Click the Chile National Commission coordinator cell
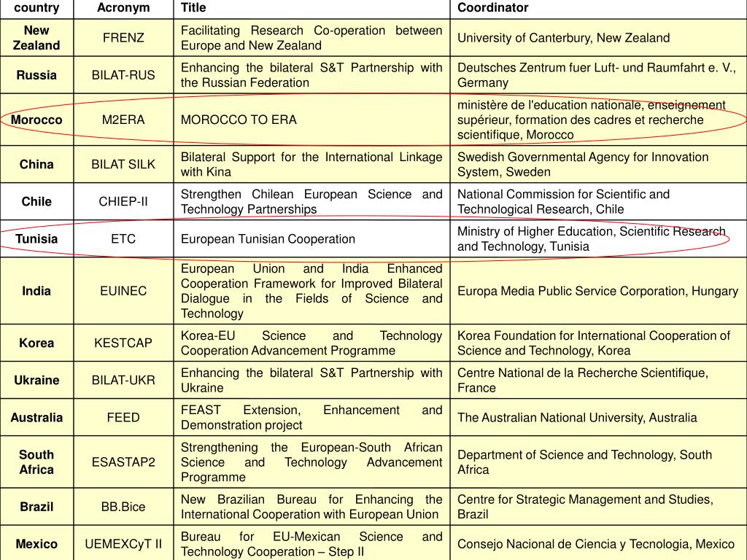Viewport: 747px width, 560px height. 598,201
